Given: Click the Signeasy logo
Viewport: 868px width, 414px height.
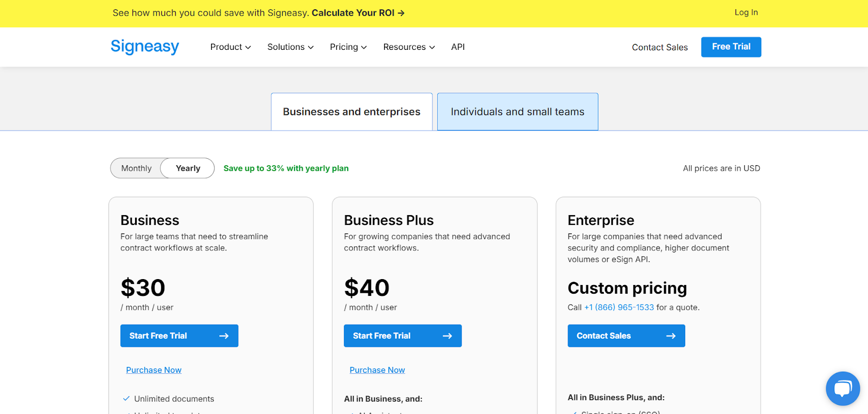Looking at the screenshot, I should pos(145,47).
